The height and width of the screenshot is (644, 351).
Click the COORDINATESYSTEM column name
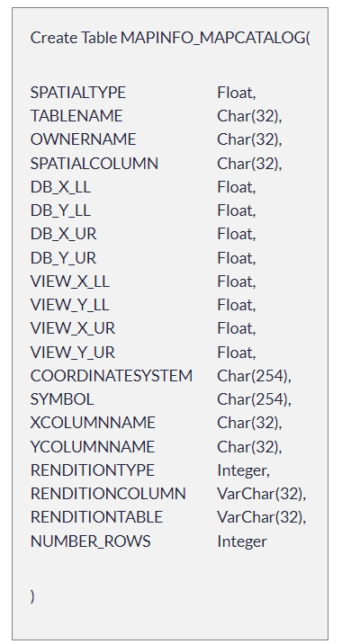pyautogui.click(x=112, y=376)
